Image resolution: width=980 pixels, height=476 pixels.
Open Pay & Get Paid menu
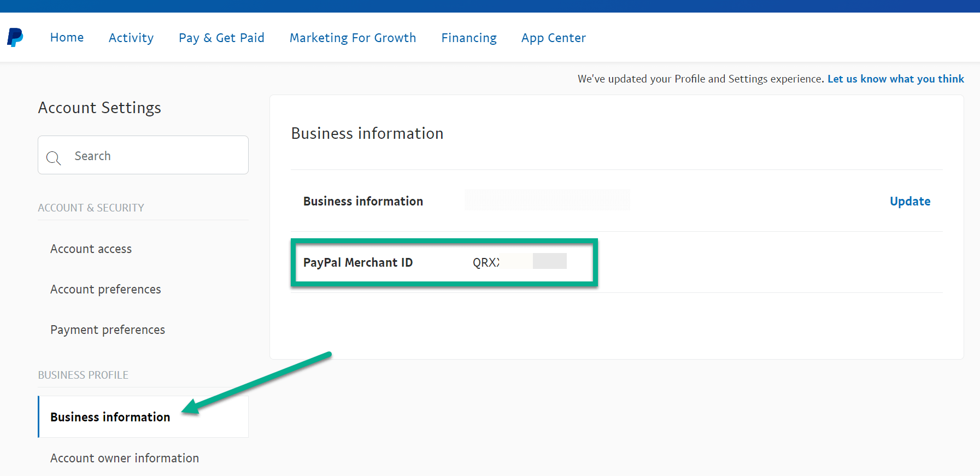tap(221, 38)
